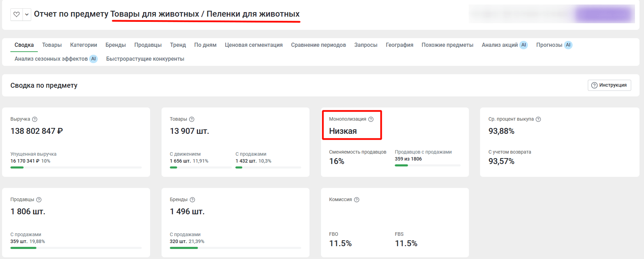The height and width of the screenshot is (259, 644).
Task: Click the Продавцов с продажами progress bar
Action: point(427,165)
